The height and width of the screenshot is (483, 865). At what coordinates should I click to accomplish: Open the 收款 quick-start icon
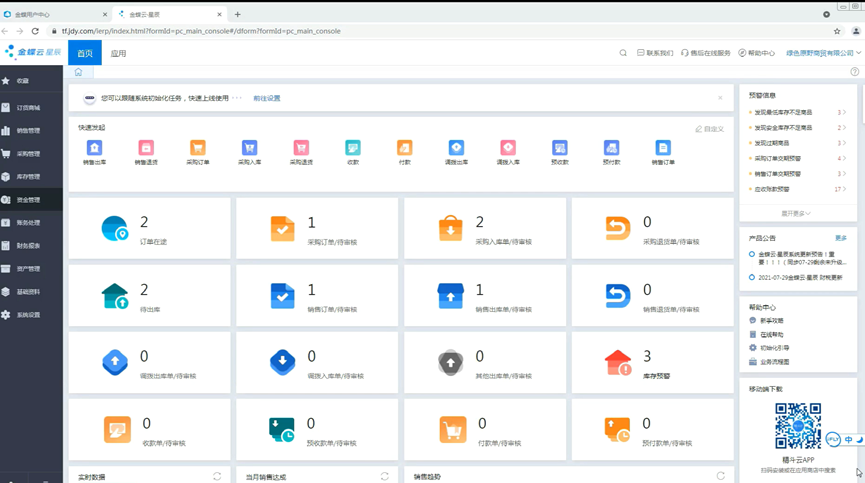coord(353,148)
